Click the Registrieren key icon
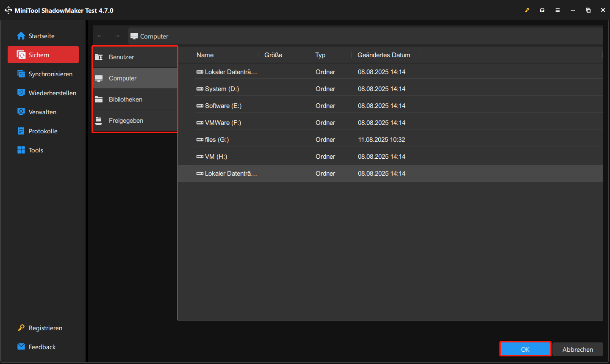The width and height of the screenshot is (610, 364). coord(21,328)
